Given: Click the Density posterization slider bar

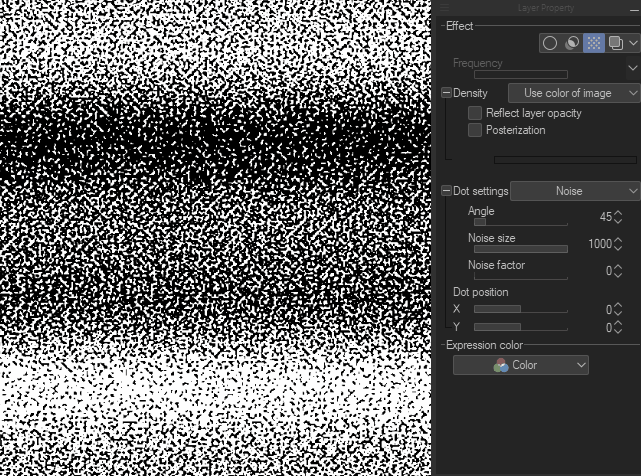Looking at the screenshot, I should [565, 160].
